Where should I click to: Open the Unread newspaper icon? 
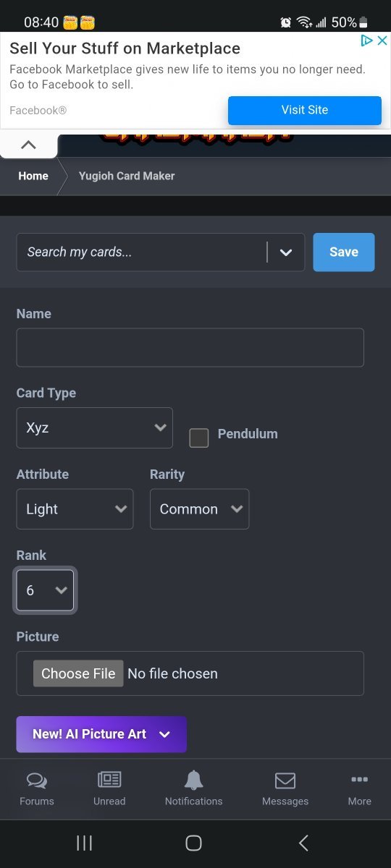pyautogui.click(x=109, y=780)
